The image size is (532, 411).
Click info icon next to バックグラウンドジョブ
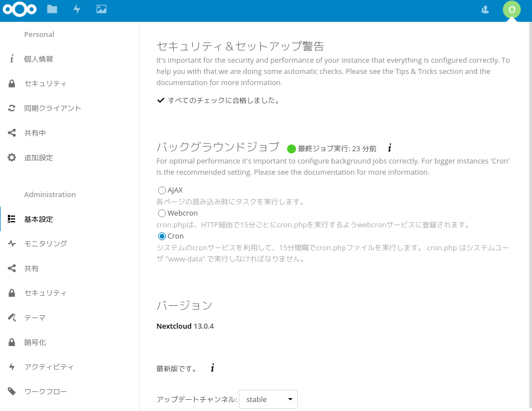click(390, 148)
